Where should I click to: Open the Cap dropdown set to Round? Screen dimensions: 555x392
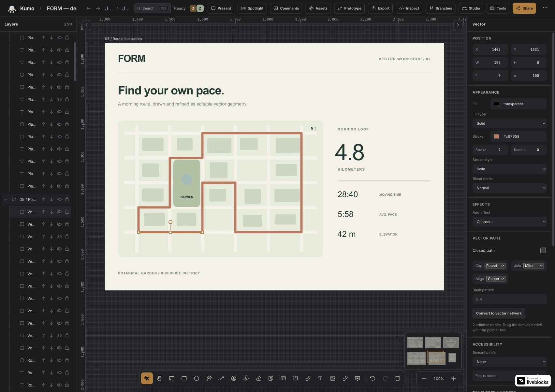[495, 266]
